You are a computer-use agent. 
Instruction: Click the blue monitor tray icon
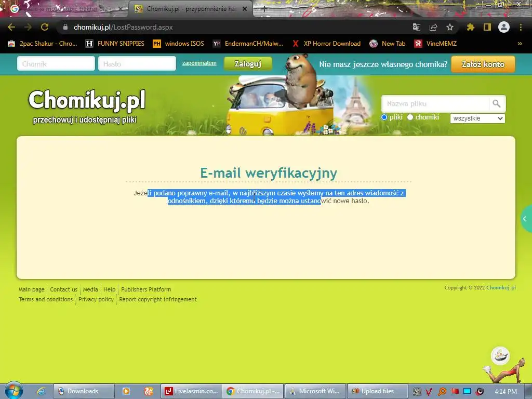[x=467, y=392]
